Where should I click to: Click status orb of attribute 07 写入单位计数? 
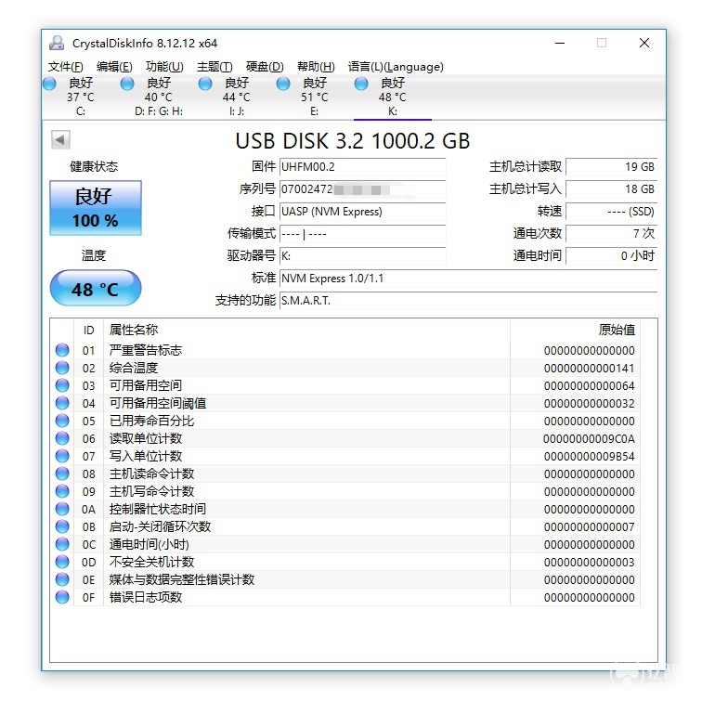[x=62, y=456]
